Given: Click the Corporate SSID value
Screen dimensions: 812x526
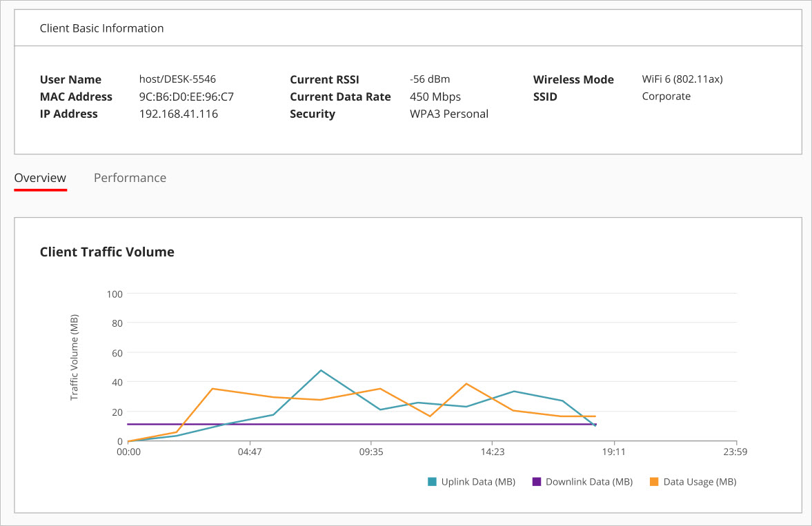Looking at the screenshot, I should [x=666, y=96].
